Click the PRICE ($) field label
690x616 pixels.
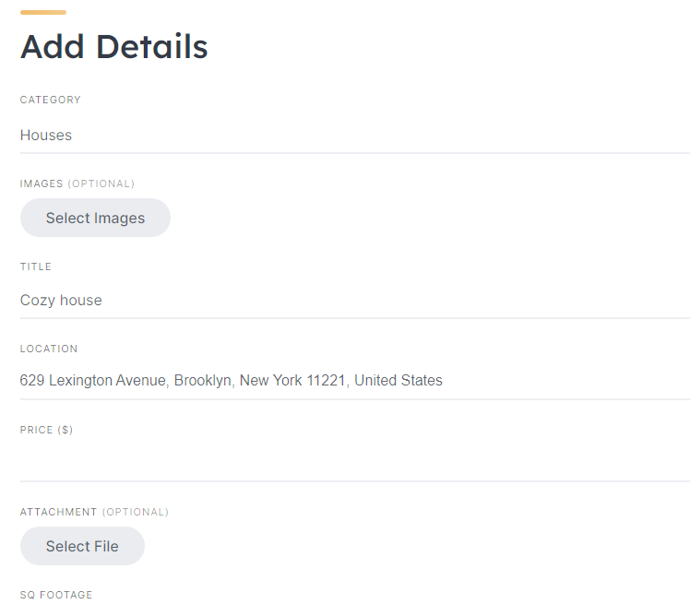pyautogui.click(x=46, y=430)
